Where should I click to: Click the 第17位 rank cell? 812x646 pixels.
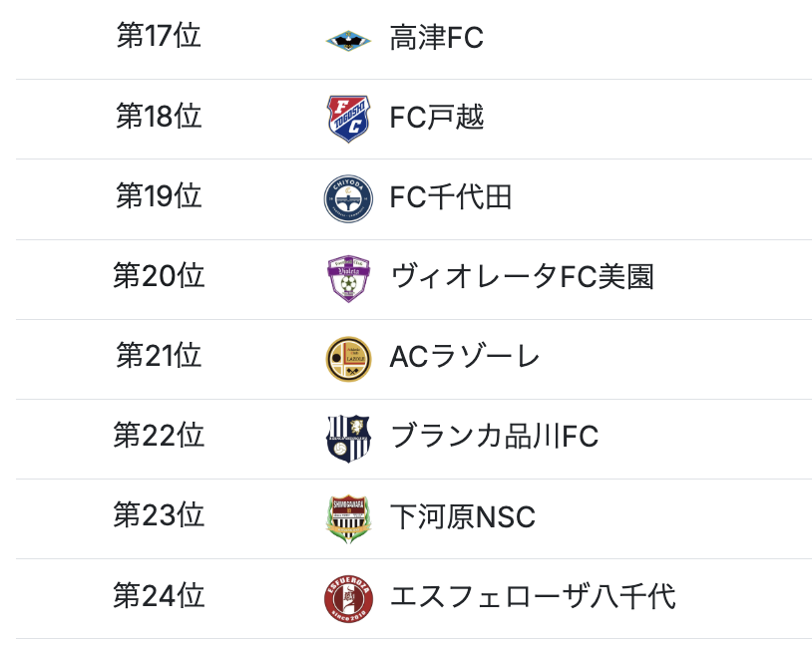click(x=159, y=37)
